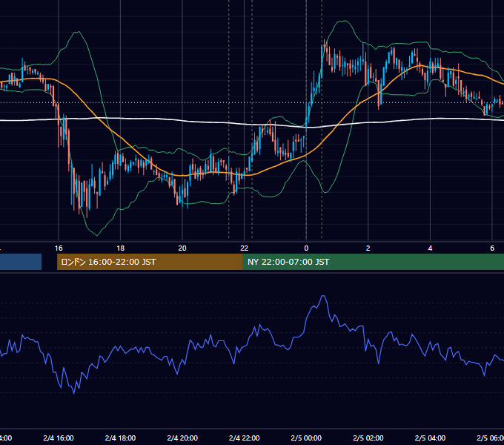Click the 2/5 02:00 date label

[368, 438]
